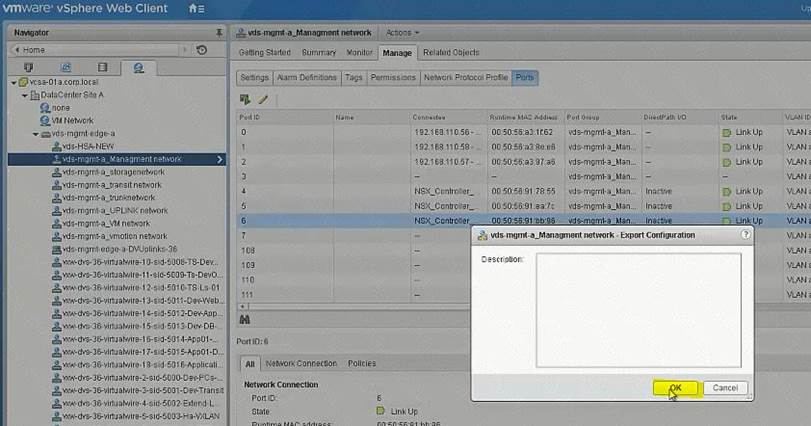Switch to the Related Objects tab
The width and height of the screenshot is (811, 426).
point(450,52)
